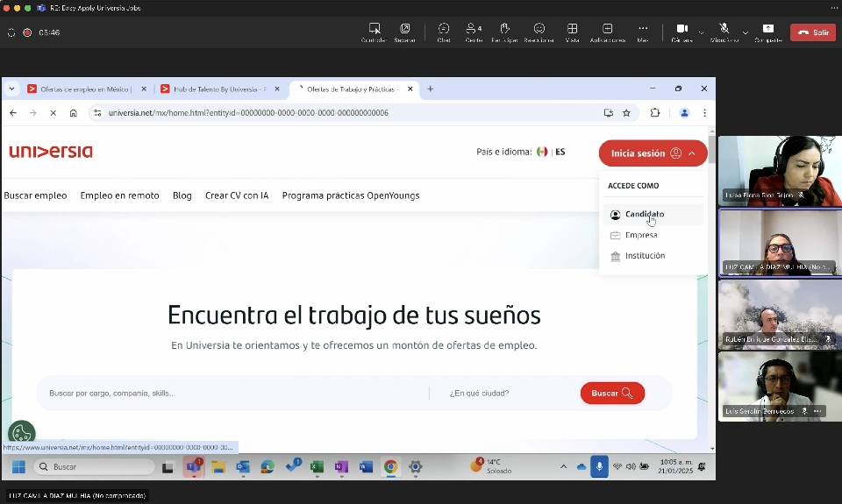Screen dimensions: 842x504
Task: Open the cookie settings icon
Action: tap(21, 433)
